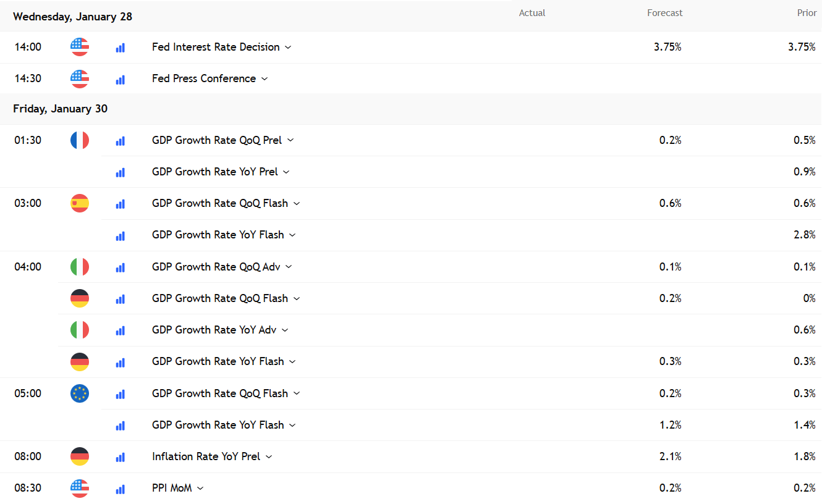Click importance bars icon for GDP Growth Rate YoY Prel
822x504 pixels.
(x=120, y=172)
